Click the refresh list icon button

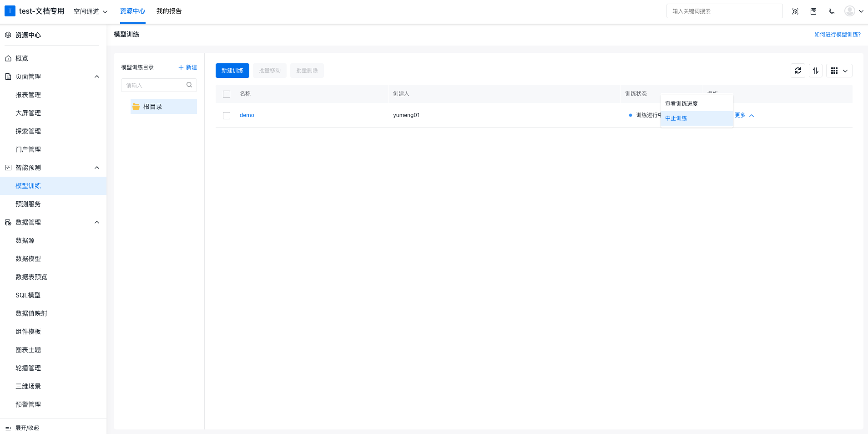[x=798, y=71]
